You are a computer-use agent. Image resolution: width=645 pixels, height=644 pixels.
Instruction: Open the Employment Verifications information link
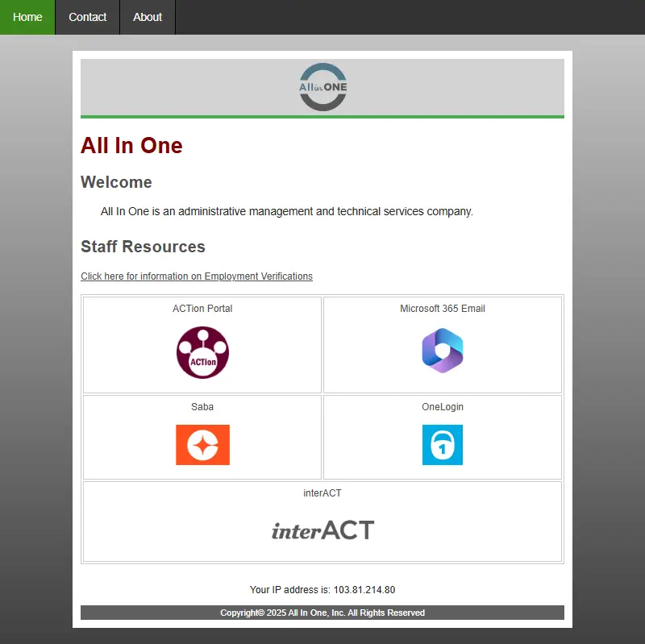click(x=197, y=276)
